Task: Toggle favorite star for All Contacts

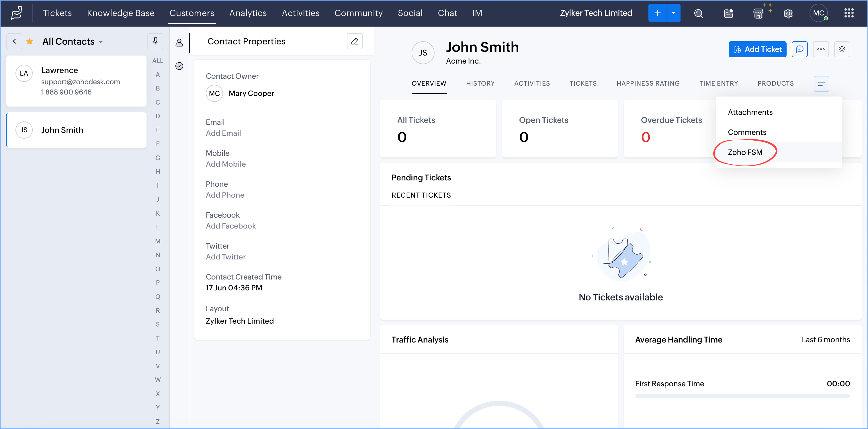Action: coord(30,42)
